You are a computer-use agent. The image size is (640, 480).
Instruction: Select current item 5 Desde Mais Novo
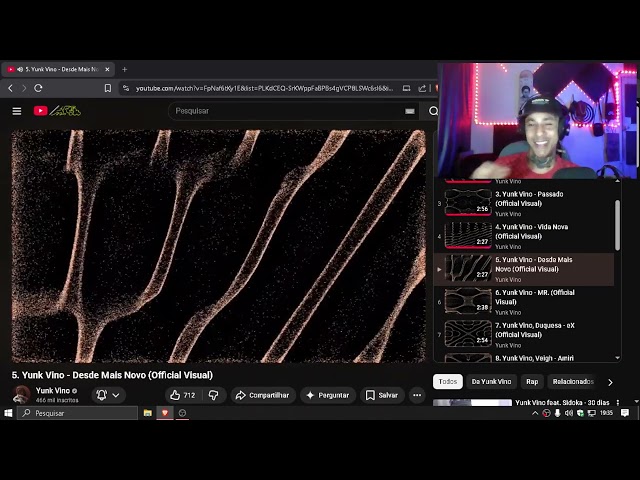[x=524, y=269]
